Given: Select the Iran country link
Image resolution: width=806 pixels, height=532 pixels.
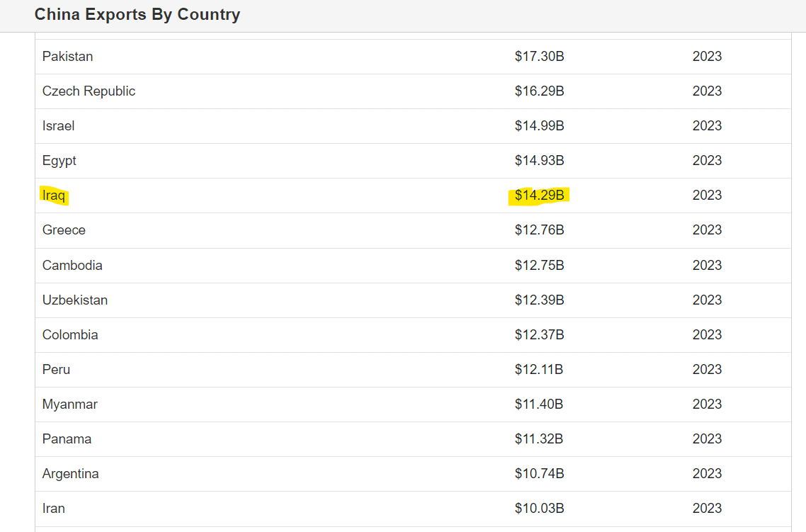Looking at the screenshot, I should tap(54, 509).
